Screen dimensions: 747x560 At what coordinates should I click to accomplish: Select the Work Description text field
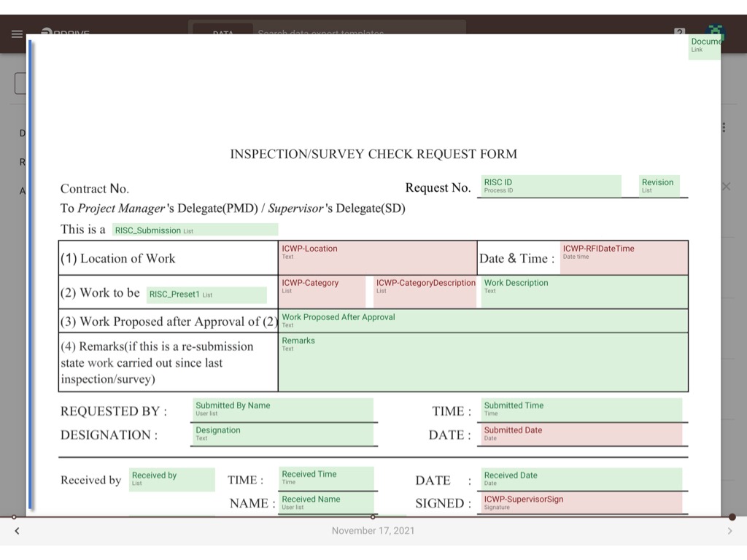click(x=584, y=292)
